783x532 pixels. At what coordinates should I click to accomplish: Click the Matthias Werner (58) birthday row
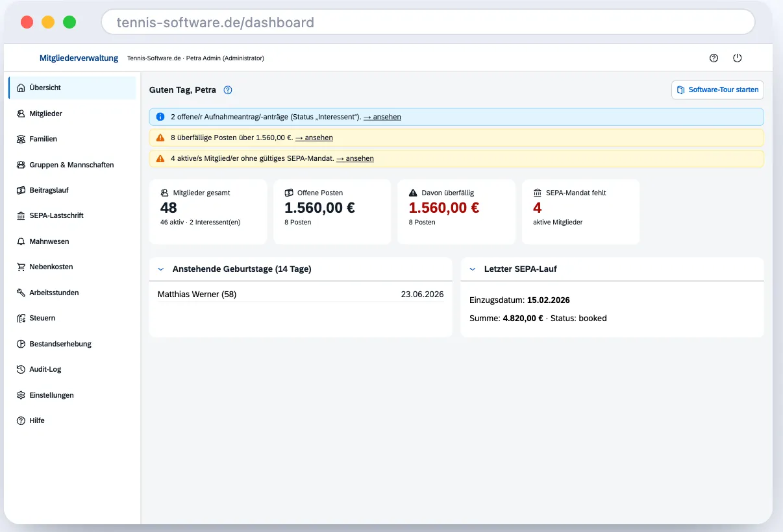pos(301,295)
